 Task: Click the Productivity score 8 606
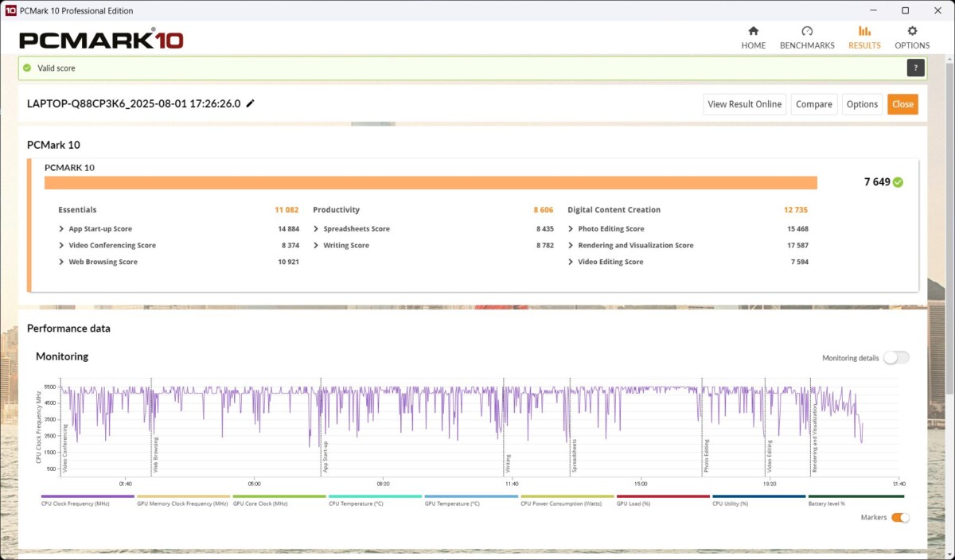point(544,210)
